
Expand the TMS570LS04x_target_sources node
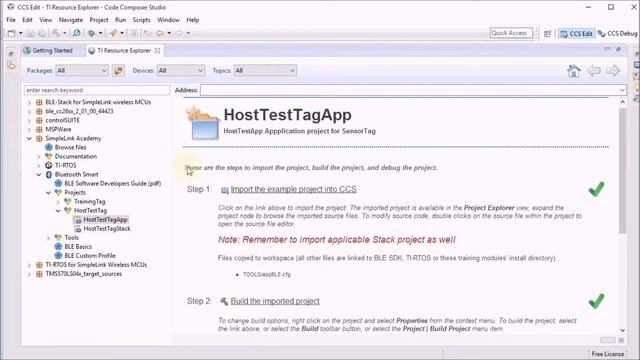pyautogui.click(x=29, y=274)
